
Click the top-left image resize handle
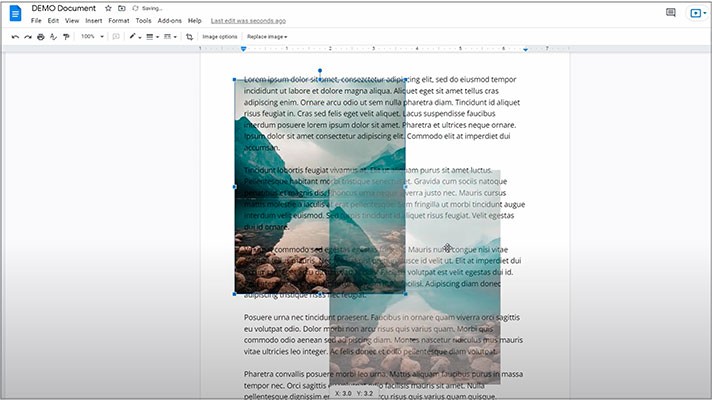coord(235,79)
